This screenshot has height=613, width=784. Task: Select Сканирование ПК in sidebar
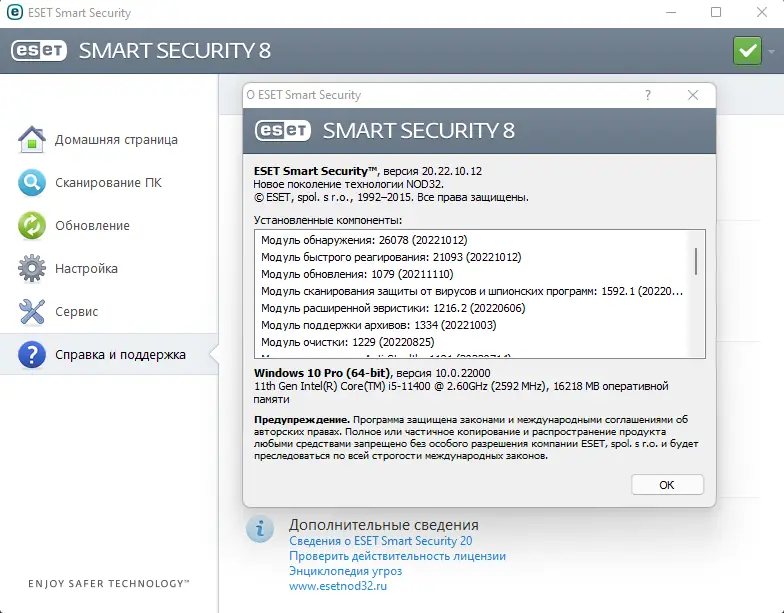click(108, 182)
